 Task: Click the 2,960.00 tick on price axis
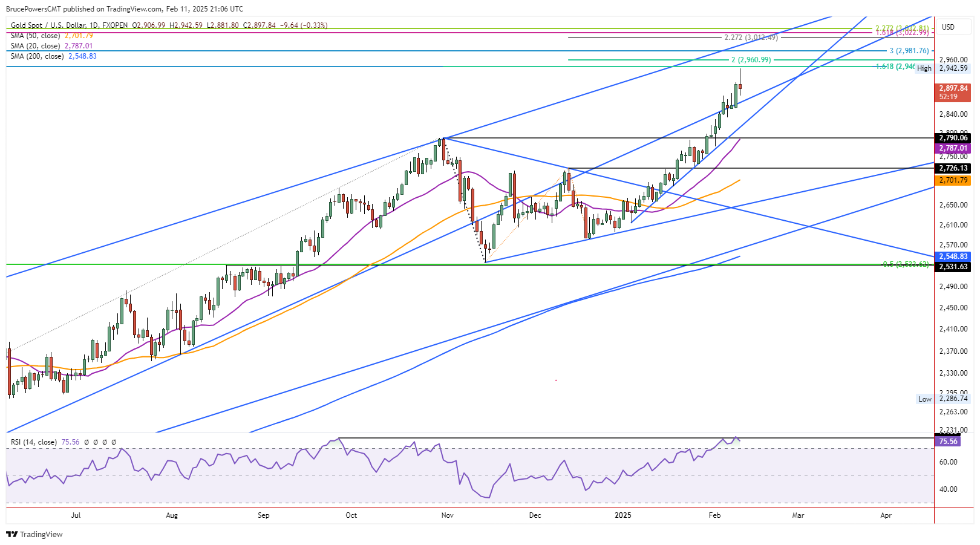953,60
